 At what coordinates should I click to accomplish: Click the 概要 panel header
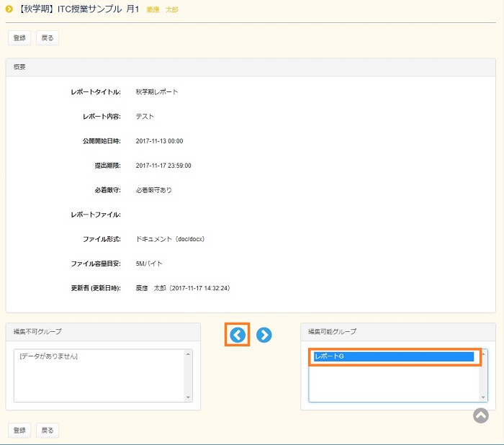pyautogui.click(x=251, y=67)
